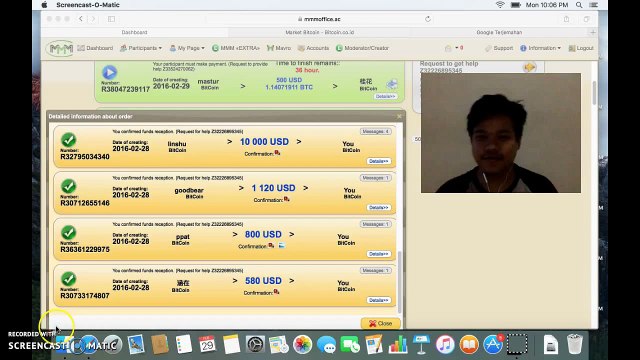Open the Mavro menu item
Image resolution: width=640 pixels, height=360 pixels.
279,48
